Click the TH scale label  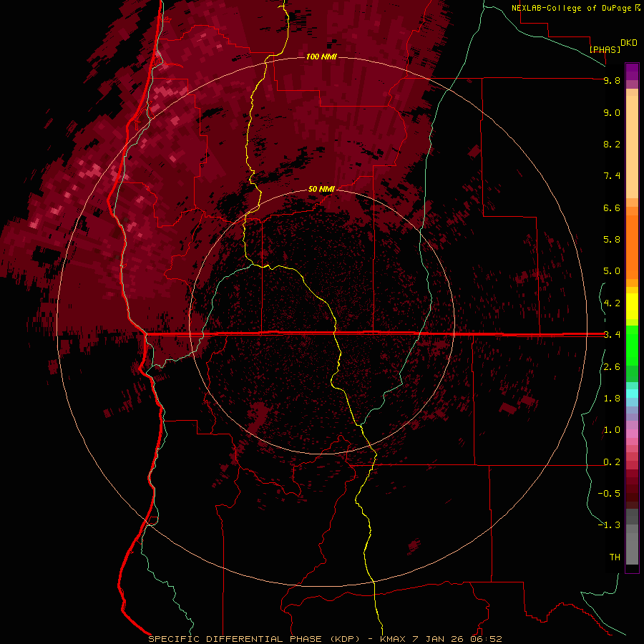pos(615,557)
